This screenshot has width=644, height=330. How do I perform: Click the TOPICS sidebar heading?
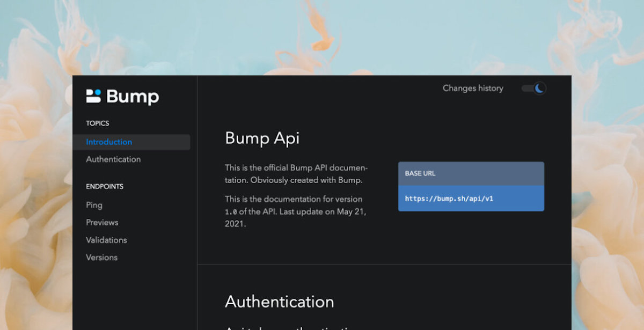click(x=97, y=123)
